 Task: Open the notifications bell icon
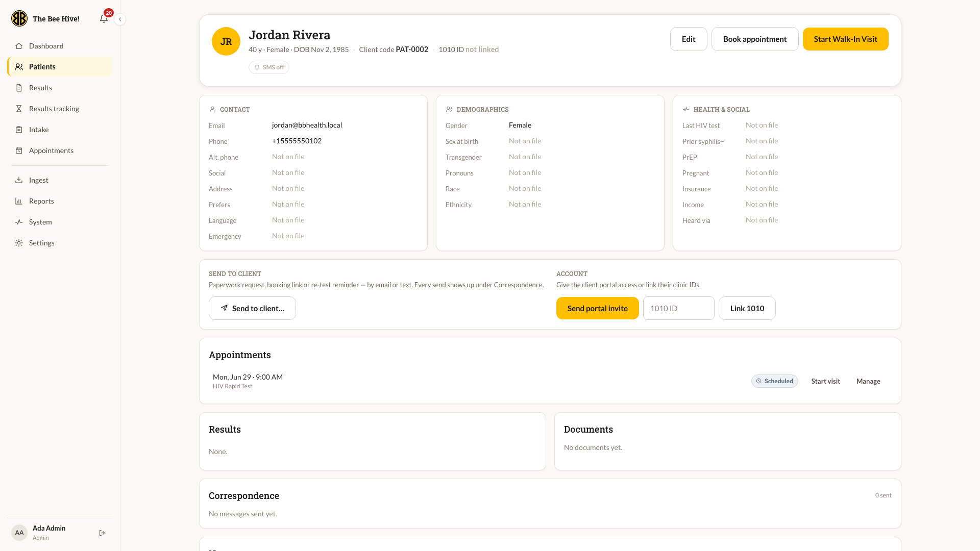[104, 19]
